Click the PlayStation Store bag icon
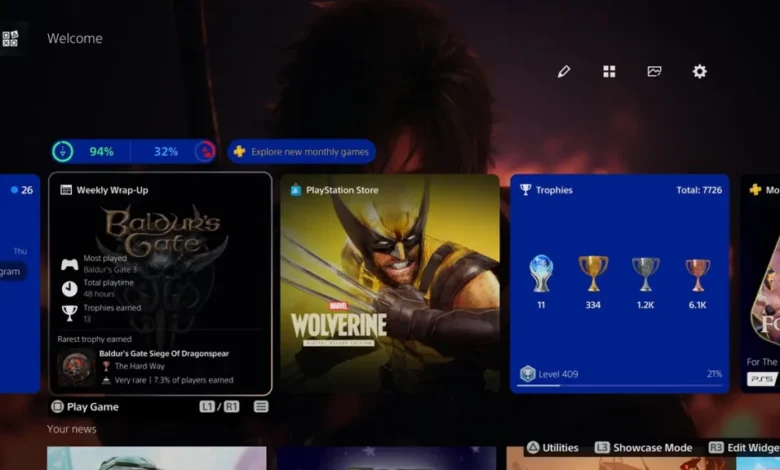The image size is (780, 470). coord(295,189)
